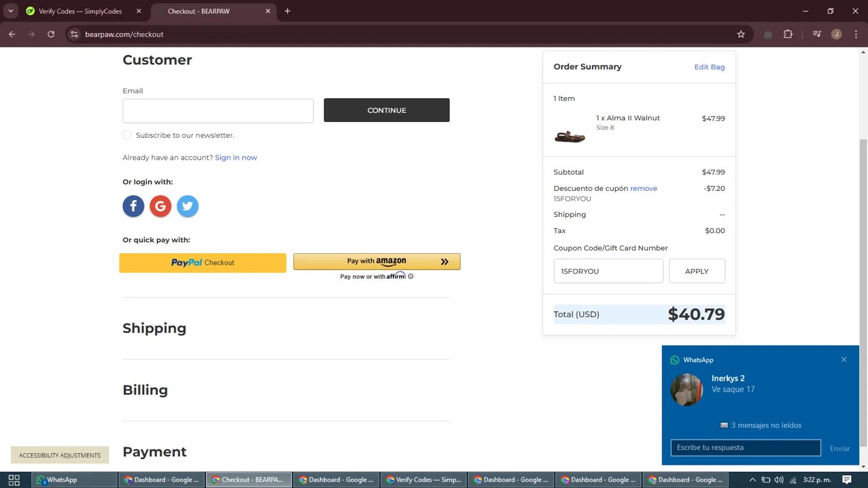Log in with the Facebook icon

pos(133,206)
